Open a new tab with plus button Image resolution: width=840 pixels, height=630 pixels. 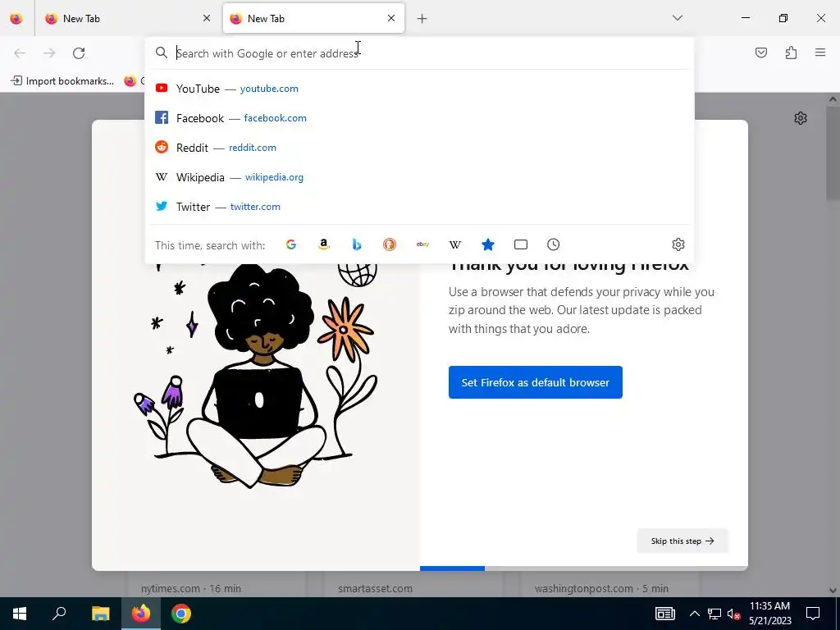click(x=422, y=18)
